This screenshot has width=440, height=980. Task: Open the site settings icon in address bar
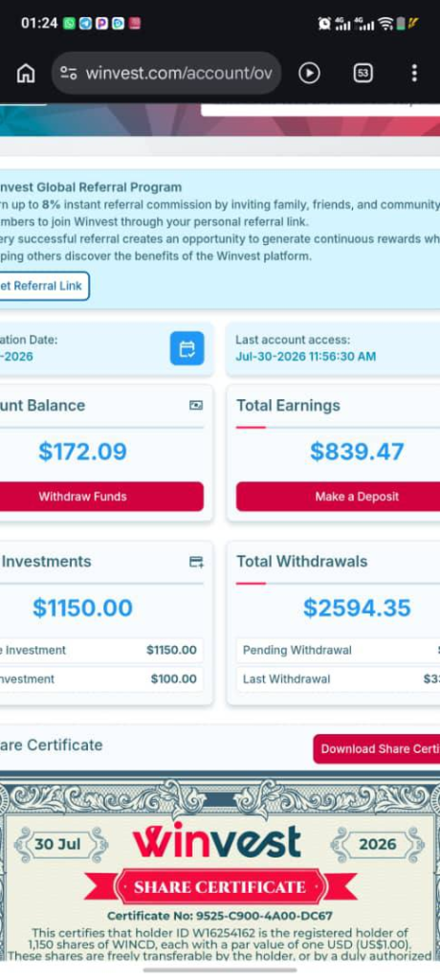click(x=68, y=73)
